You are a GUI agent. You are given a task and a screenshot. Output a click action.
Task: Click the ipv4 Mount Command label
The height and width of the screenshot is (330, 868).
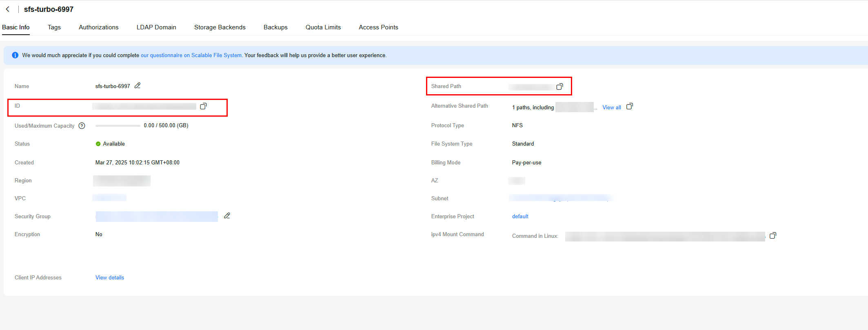(x=457, y=234)
